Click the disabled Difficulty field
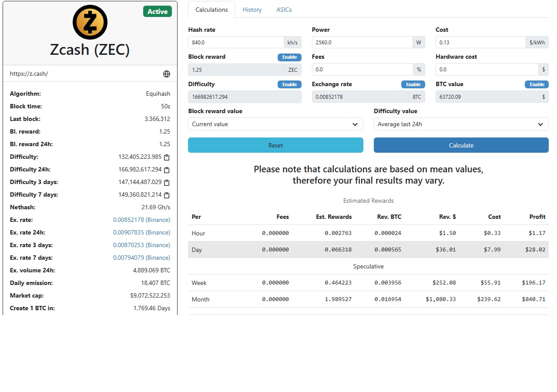Screen dimensions: 557x392 [x=245, y=97]
